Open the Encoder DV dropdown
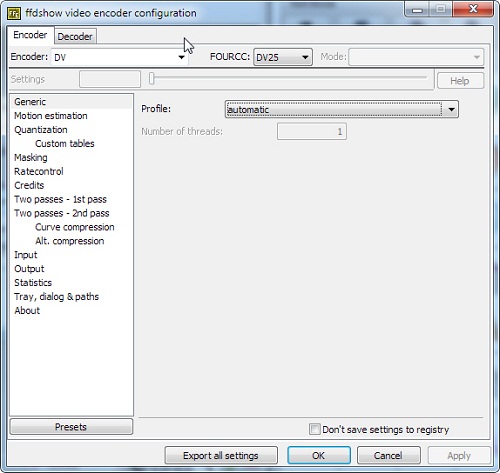This screenshot has height=473, width=500. click(119, 57)
